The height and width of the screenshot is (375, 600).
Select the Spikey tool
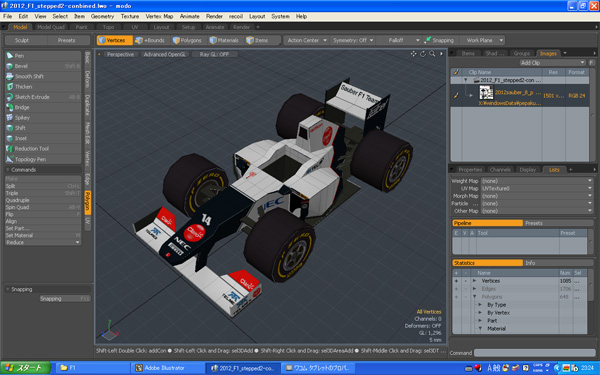click(43, 118)
